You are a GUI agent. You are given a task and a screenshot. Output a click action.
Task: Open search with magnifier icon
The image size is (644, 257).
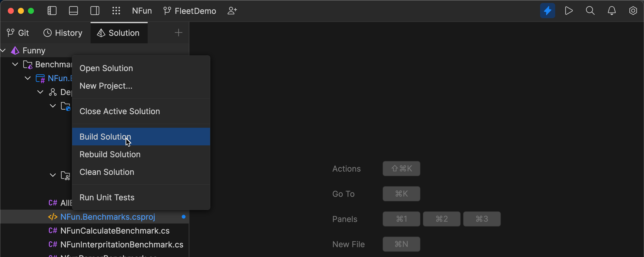[590, 11]
